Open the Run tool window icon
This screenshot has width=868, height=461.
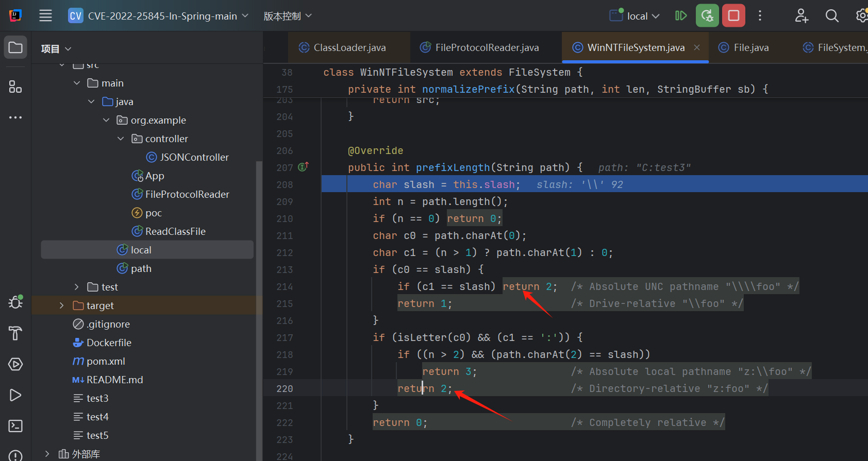coord(15,395)
